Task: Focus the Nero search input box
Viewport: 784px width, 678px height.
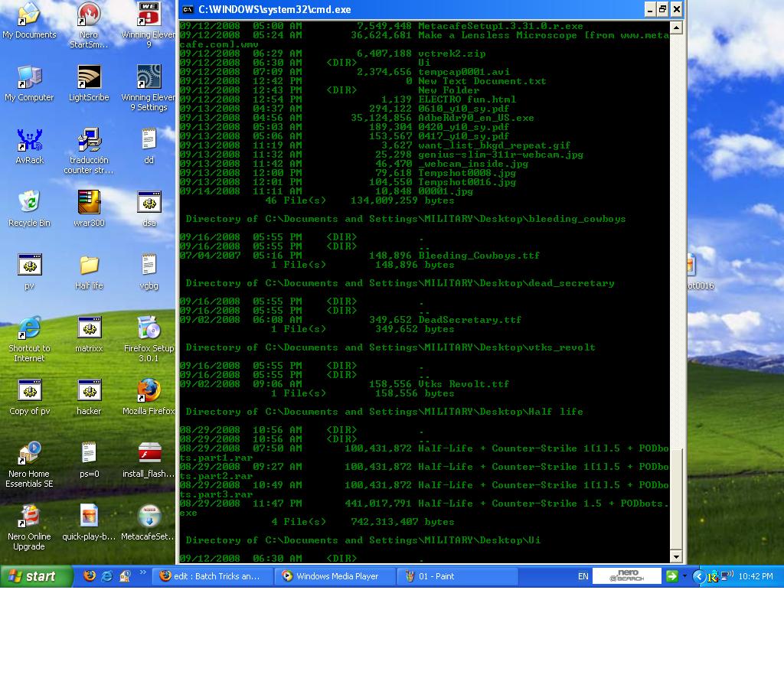Action: click(x=626, y=576)
